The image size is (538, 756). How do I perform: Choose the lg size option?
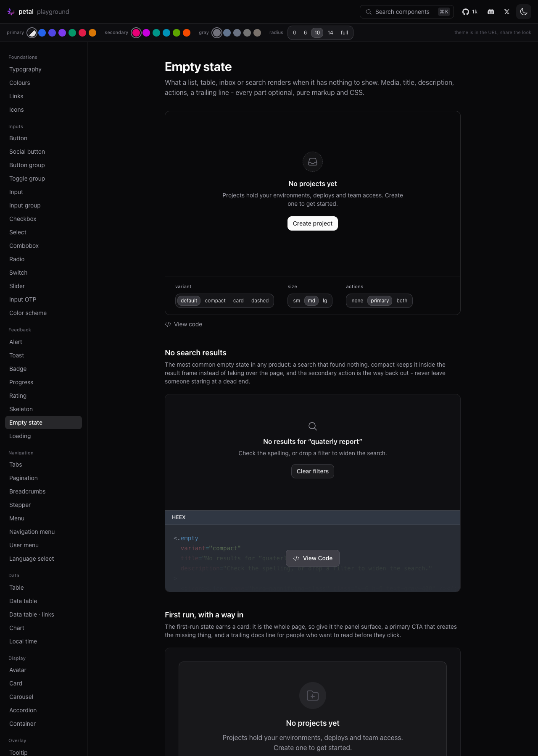(325, 301)
